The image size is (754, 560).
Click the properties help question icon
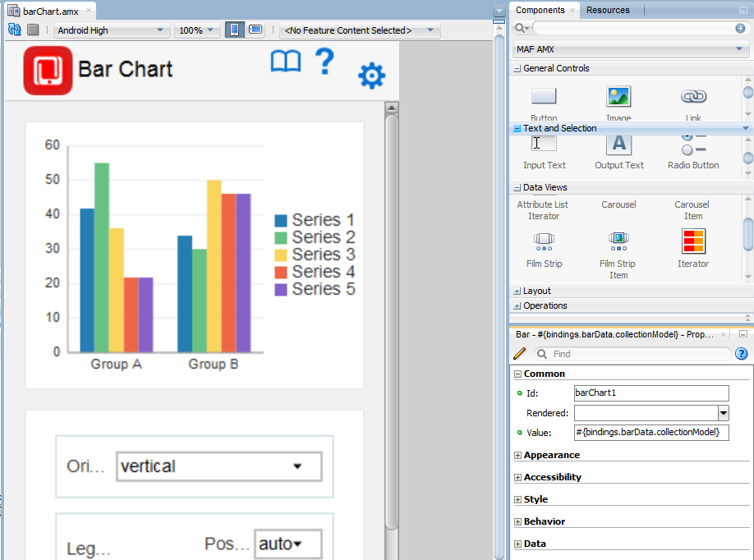pyautogui.click(x=742, y=354)
